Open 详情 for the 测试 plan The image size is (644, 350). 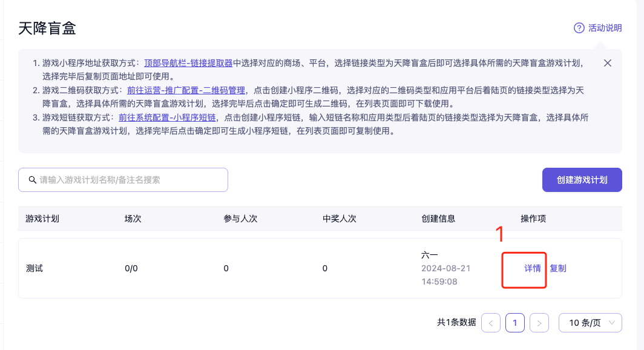533,268
